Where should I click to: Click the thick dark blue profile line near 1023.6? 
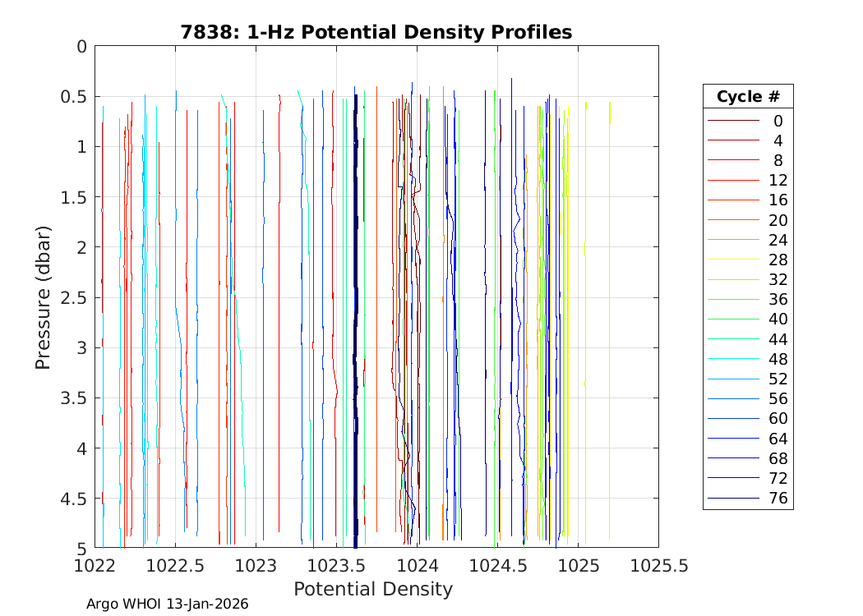(x=355, y=329)
